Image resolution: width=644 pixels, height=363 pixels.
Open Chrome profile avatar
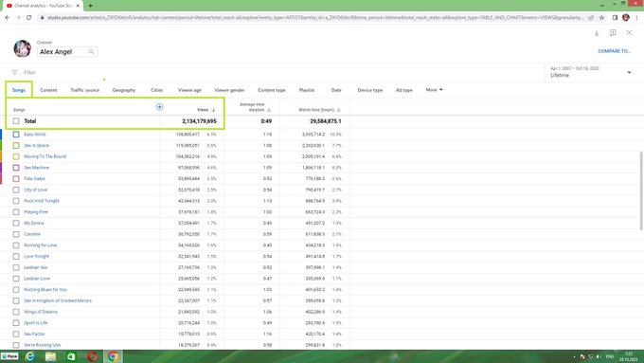625,17
